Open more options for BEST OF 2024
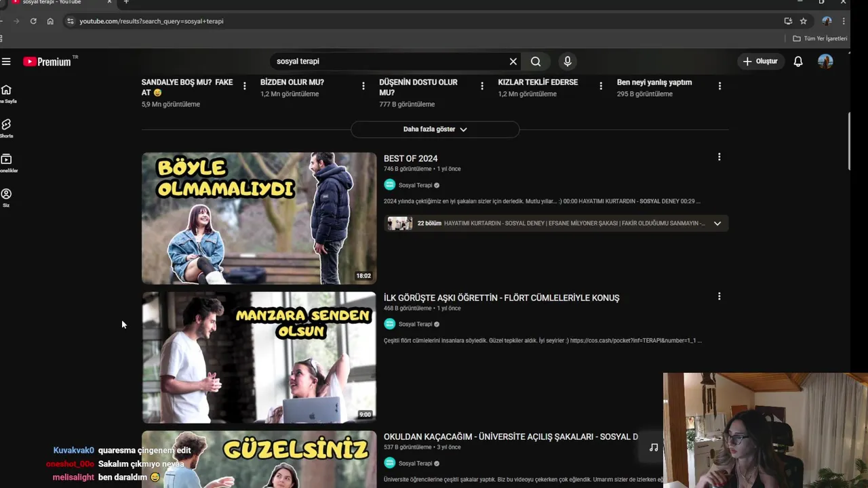Image resolution: width=868 pixels, height=488 pixels. tap(719, 157)
